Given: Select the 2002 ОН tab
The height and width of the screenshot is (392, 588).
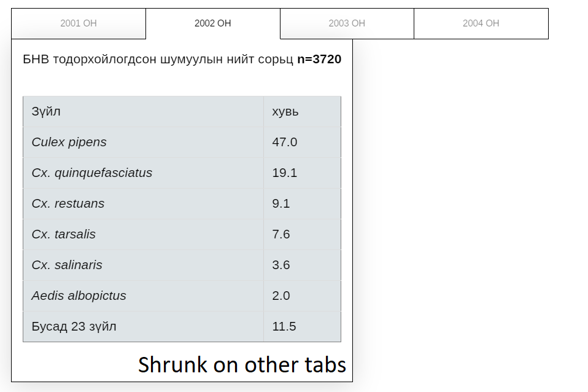Looking at the screenshot, I should click(212, 23).
